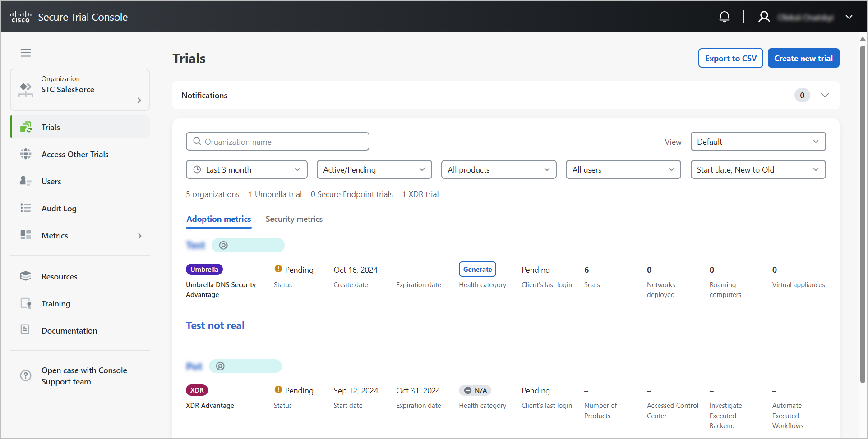Click the Training icon

(26, 303)
